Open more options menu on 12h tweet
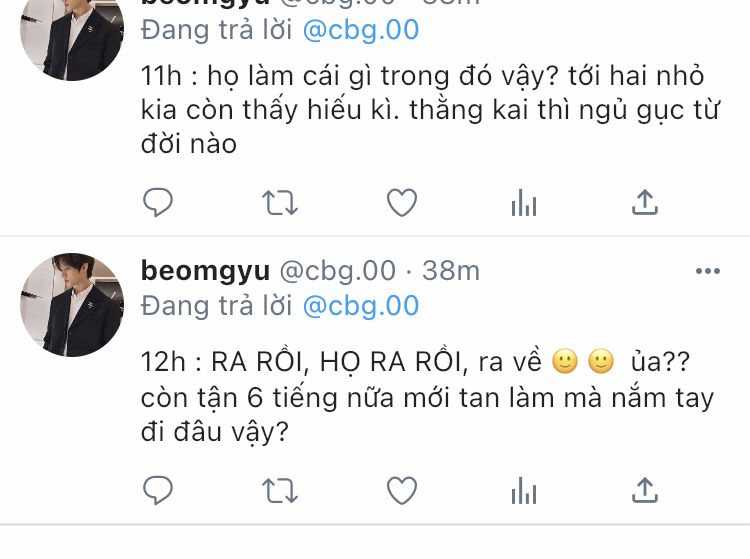The image size is (750, 559). click(x=708, y=271)
